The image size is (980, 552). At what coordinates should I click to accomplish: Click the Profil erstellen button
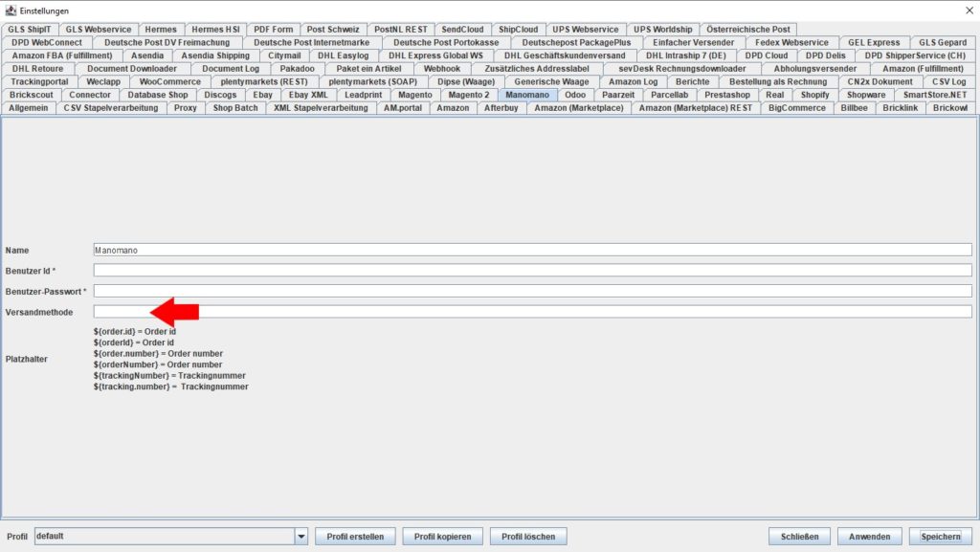[355, 537]
